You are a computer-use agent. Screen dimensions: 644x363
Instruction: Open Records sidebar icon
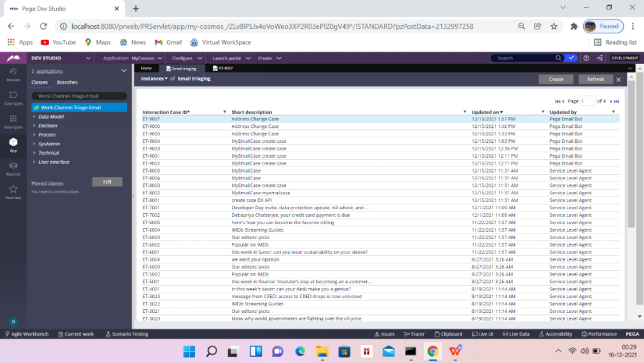coord(13,169)
